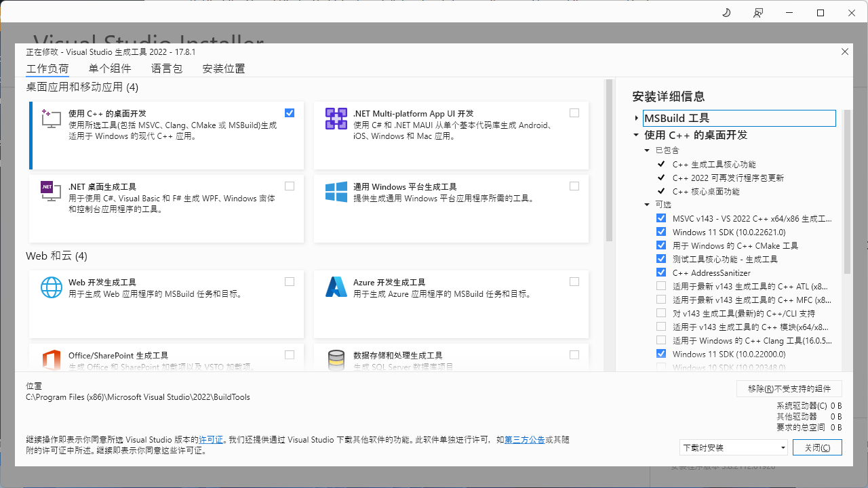This screenshot has height=488, width=868.
Task: Click the C++ desktop development workload icon
Action: (52, 119)
